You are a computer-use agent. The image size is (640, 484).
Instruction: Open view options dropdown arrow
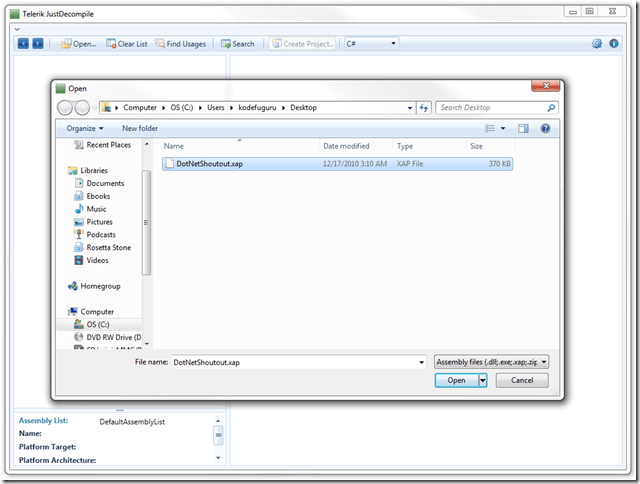point(503,129)
